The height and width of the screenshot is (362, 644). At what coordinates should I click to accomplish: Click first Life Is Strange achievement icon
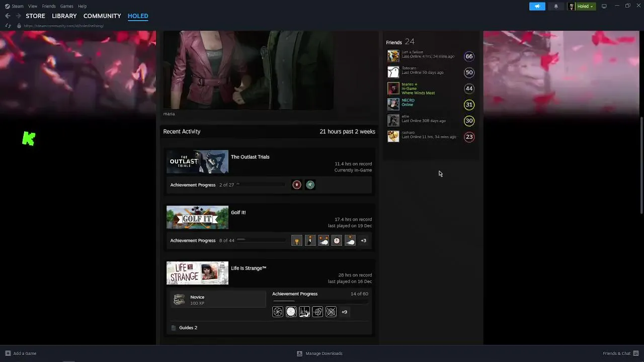[x=278, y=312]
